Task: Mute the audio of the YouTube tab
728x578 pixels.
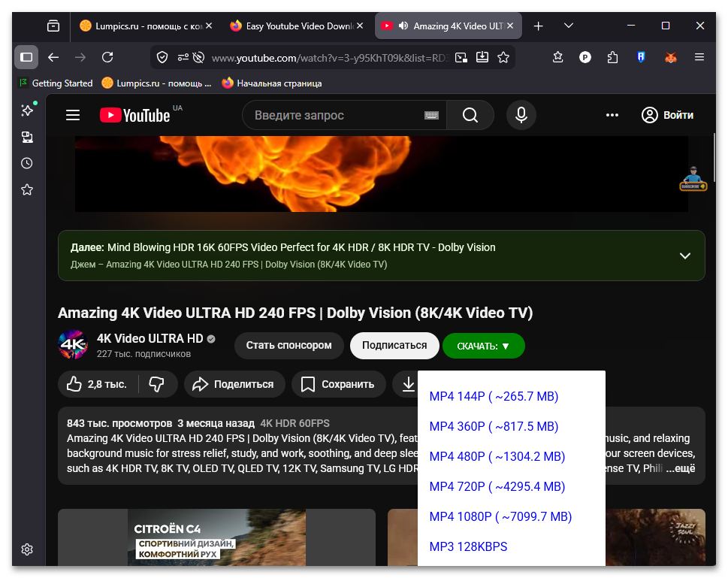Action: click(403, 26)
